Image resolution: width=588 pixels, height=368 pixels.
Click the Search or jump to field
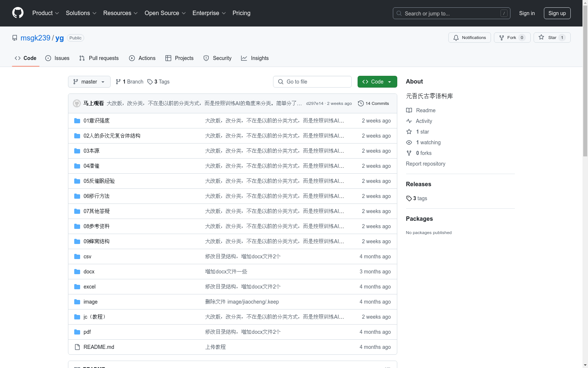pyautogui.click(x=452, y=13)
